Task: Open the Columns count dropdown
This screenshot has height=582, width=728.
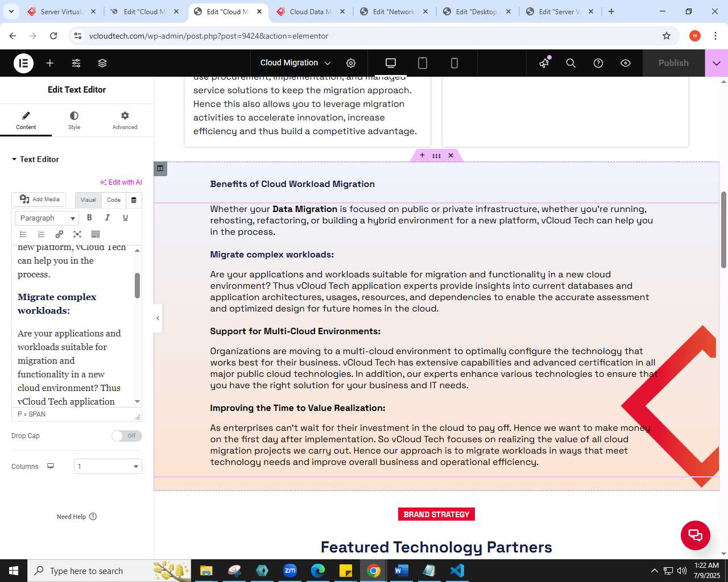Action: point(108,467)
